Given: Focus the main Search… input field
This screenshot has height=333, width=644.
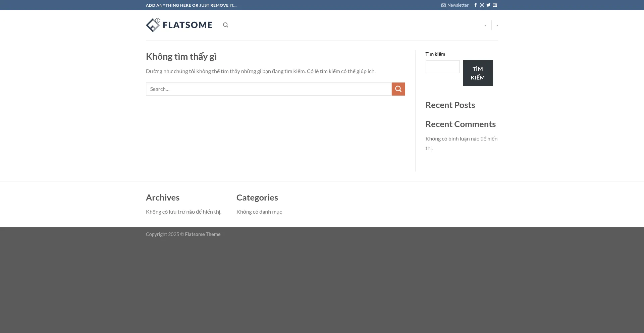Looking at the screenshot, I should tap(268, 89).
